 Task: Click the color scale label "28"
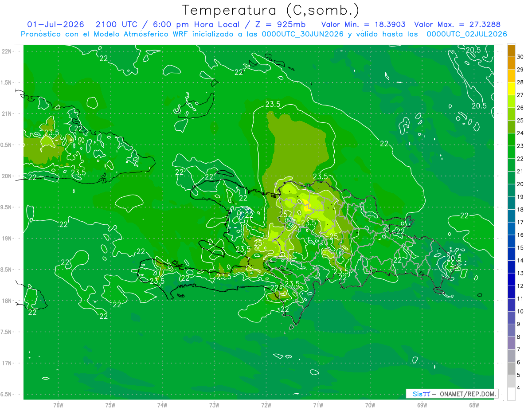[x=520, y=82]
